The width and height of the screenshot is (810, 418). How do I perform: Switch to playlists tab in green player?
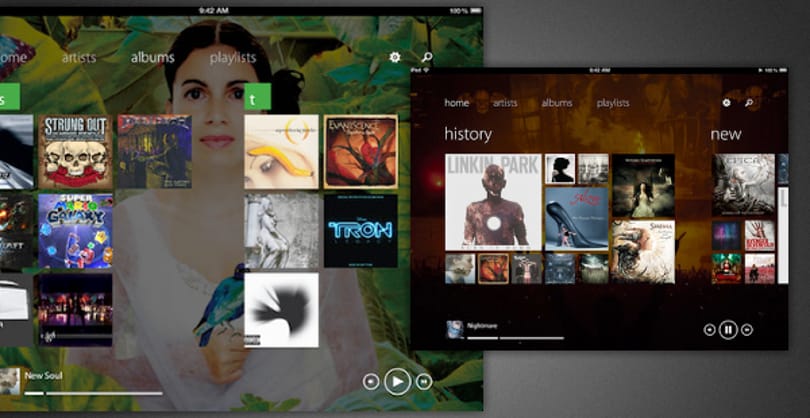(233, 58)
